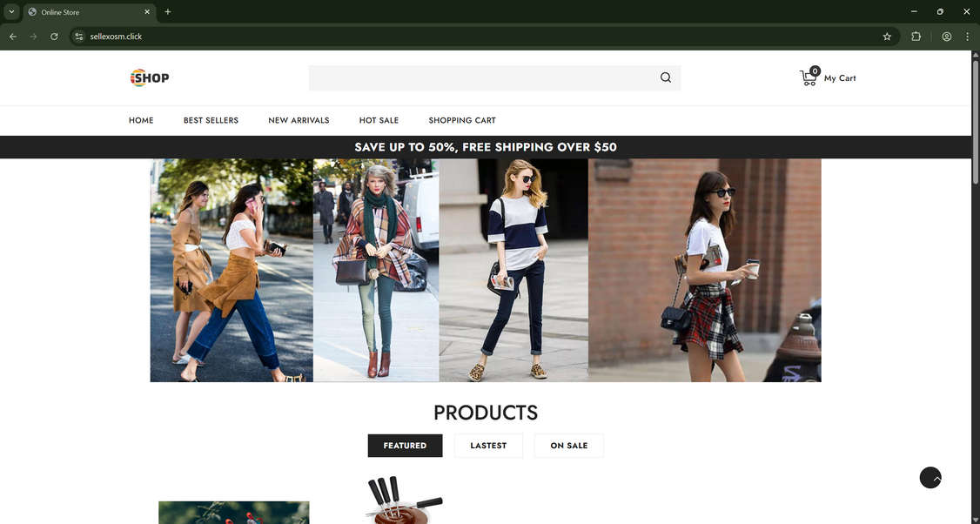Open the fondue set product thumbnail
980x524 pixels.
point(405,500)
